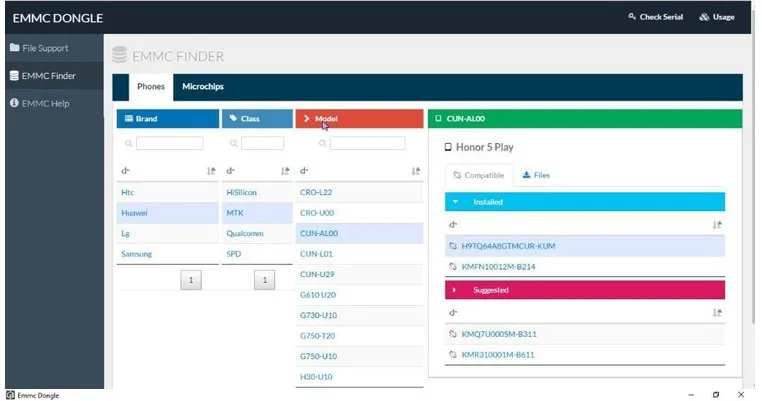Open the Usage link in header

click(717, 17)
